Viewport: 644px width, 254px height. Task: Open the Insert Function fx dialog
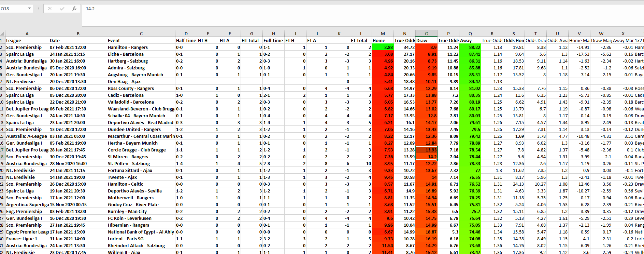click(x=74, y=9)
